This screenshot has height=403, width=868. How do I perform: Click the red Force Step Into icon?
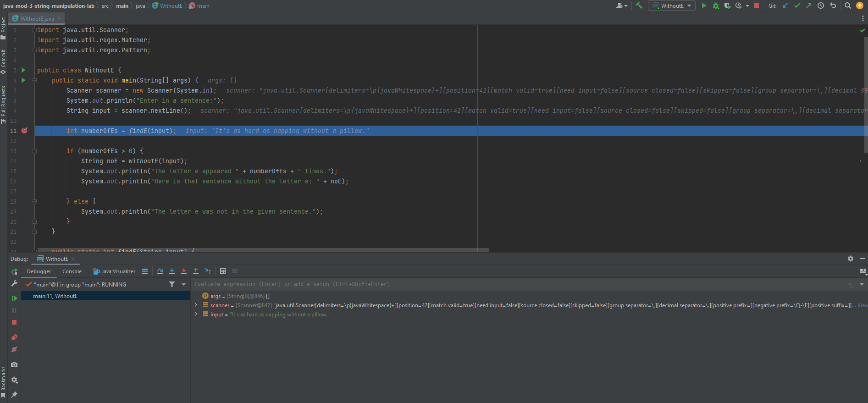point(184,271)
